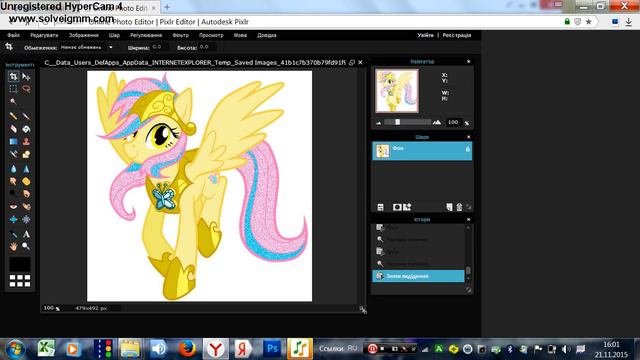
Task: Open the foreground color black swatch
Action: [x=20, y=264]
